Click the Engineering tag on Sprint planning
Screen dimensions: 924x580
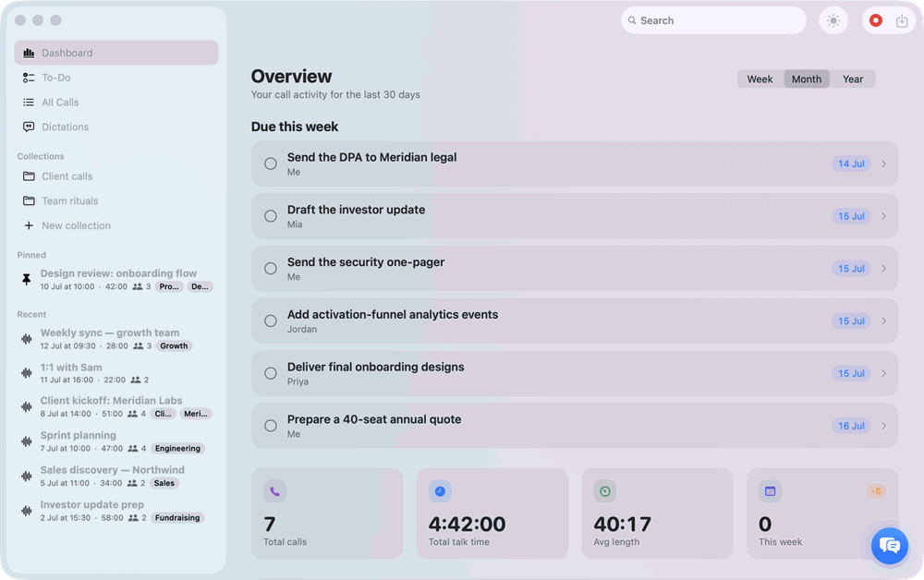click(x=178, y=449)
